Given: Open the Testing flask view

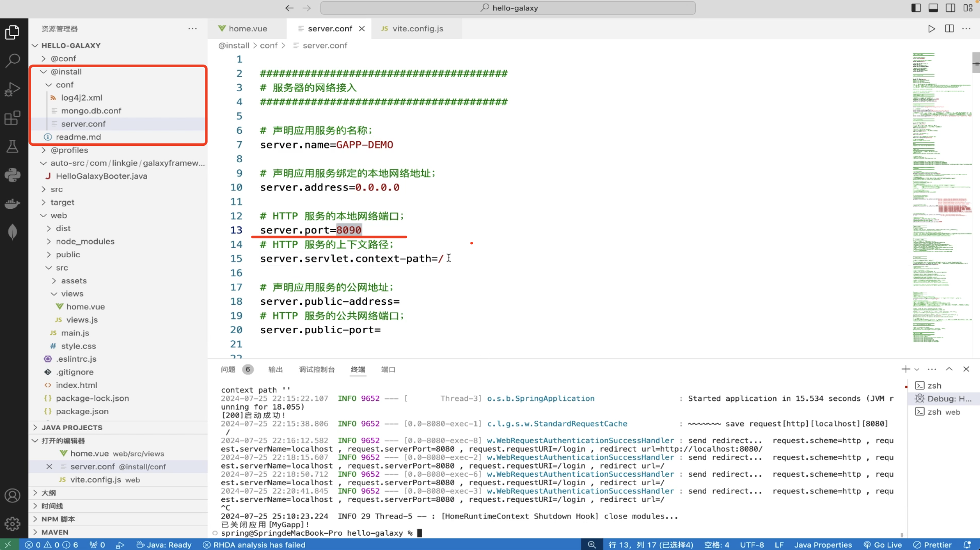Looking at the screenshot, I should pyautogui.click(x=13, y=146).
